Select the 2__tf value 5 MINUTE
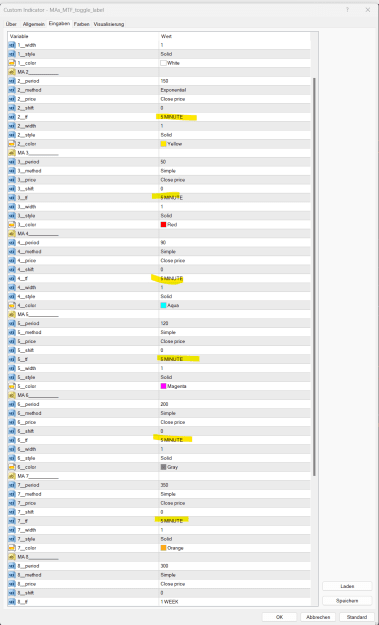Screen dimensions: 379x625 pos(172,117)
